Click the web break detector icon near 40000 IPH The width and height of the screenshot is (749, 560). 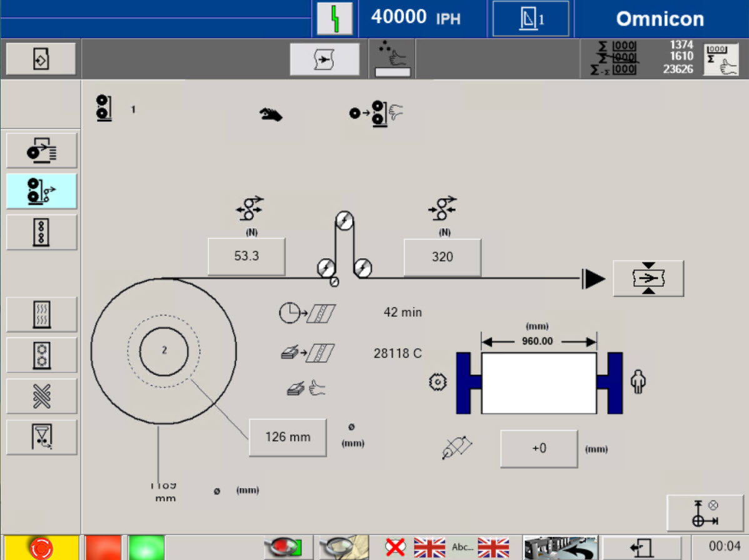click(336, 19)
